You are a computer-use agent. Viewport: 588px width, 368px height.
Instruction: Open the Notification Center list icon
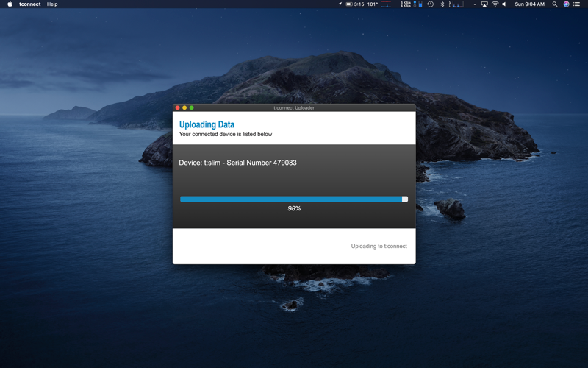point(577,4)
